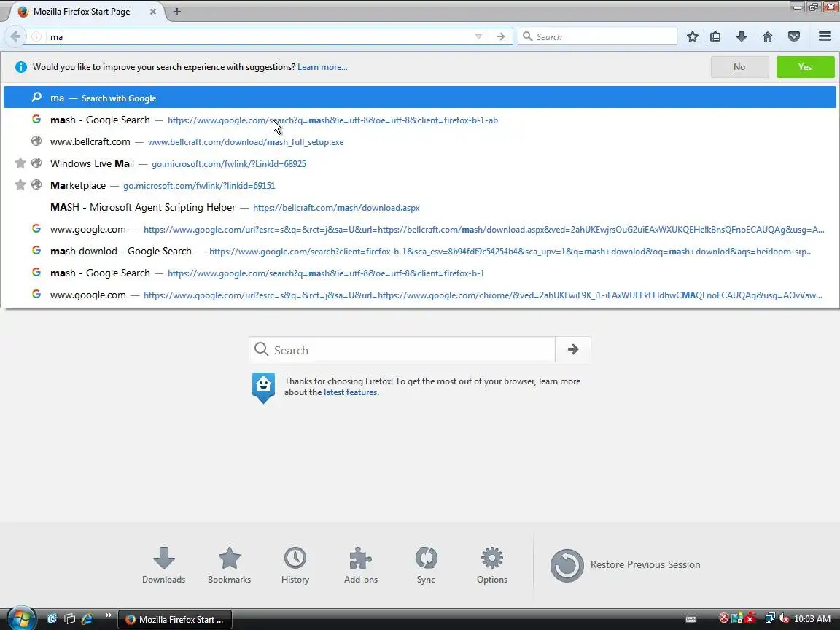
Task: Open the Downloads arrow in toolbar
Action: pyautogui.click(x=742, y=36)
